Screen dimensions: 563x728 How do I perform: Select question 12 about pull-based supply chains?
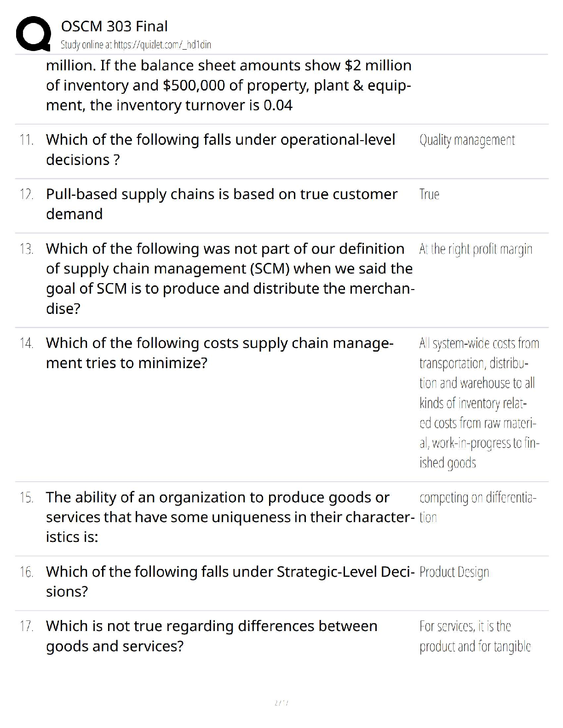222,204
